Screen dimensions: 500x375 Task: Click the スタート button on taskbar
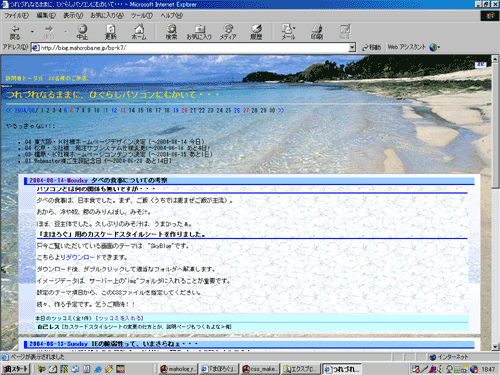click(x=15, y=369)
